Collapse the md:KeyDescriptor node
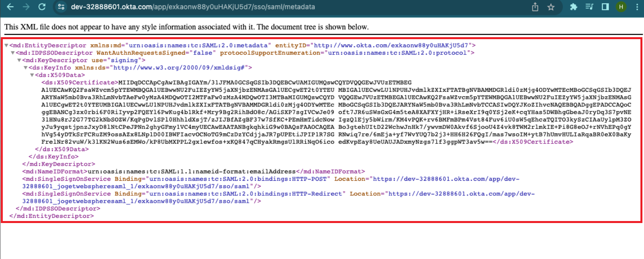 [x=19, y=60]
